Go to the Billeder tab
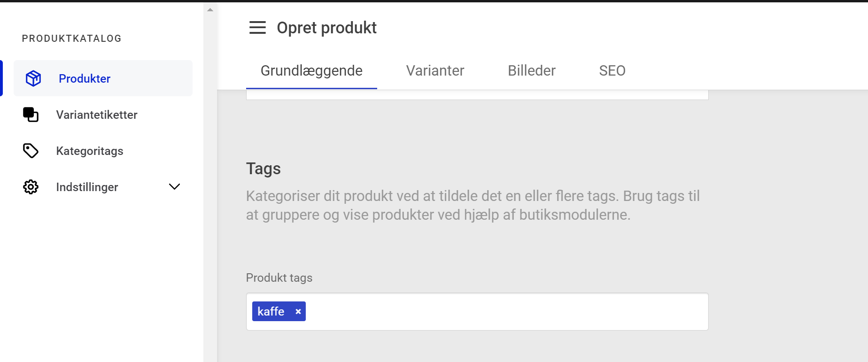The width and height of the screenshot is (868, 362). click(531, 71)
